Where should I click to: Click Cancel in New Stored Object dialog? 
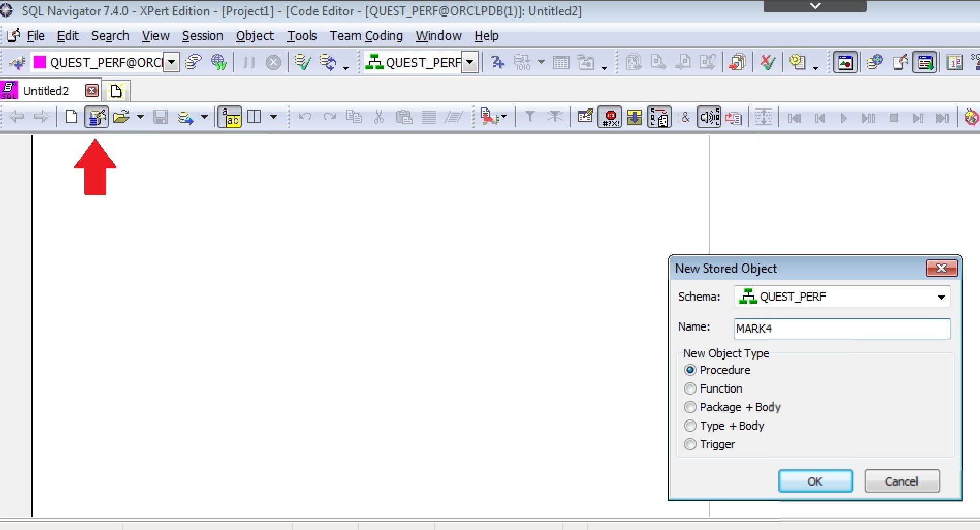[x=902, y=481]
